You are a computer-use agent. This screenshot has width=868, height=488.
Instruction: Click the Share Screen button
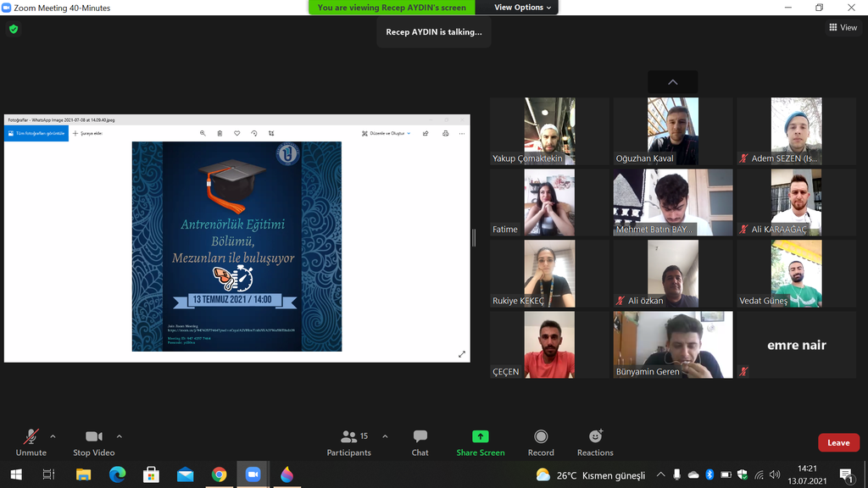tap(480, 442)
